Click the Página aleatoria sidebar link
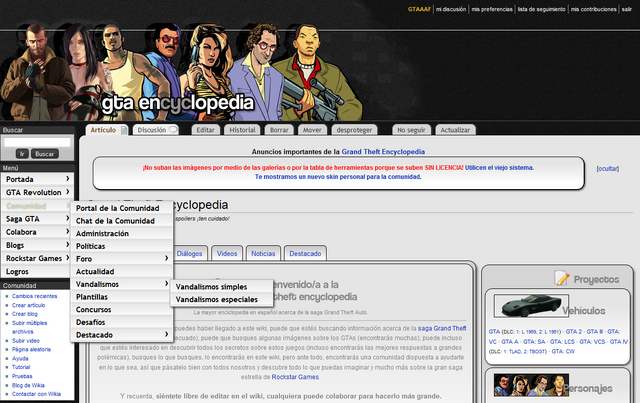The height and width of the screenshot is (403, 640). click(31, 350)
